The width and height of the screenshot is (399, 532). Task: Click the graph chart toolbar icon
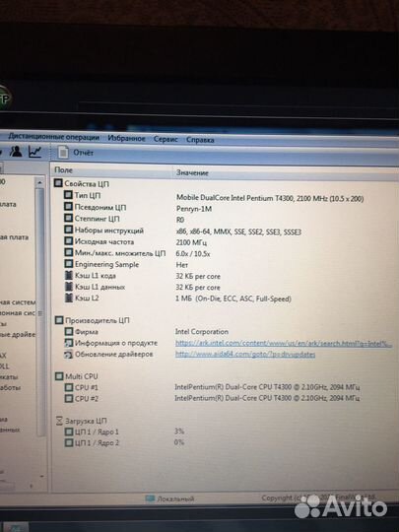tap(34, 152)
